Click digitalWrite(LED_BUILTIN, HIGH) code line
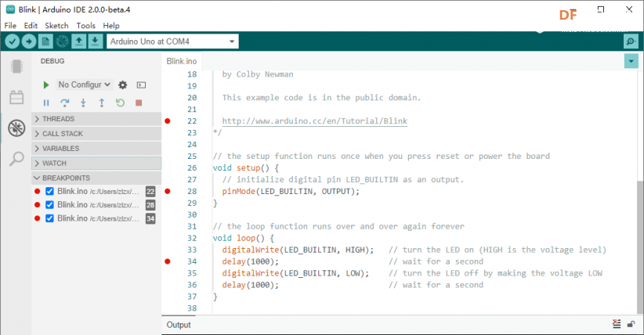 point(298,250)
